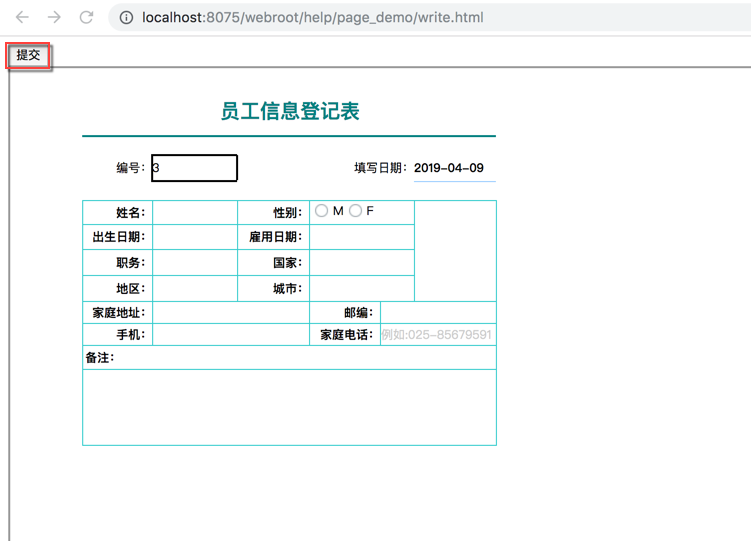Reload the page with refresh icon
Viewport: 751px width, 541px height.
pos(86,18)
